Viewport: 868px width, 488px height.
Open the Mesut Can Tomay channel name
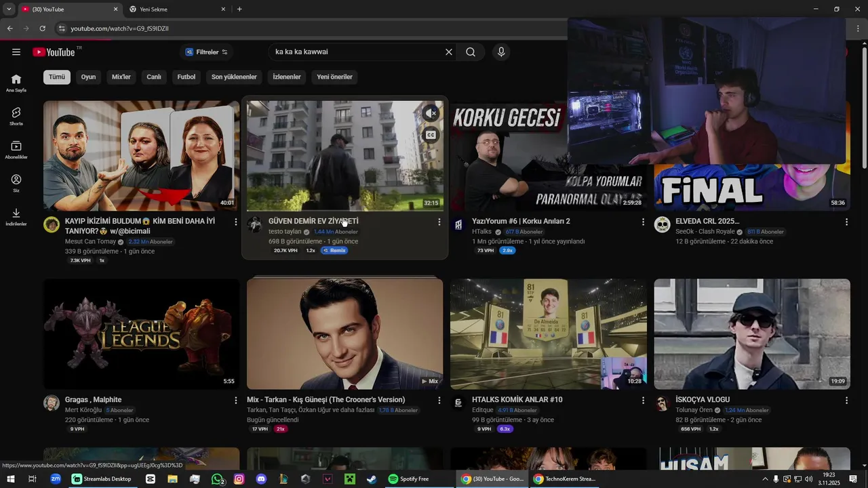[90, 241]
